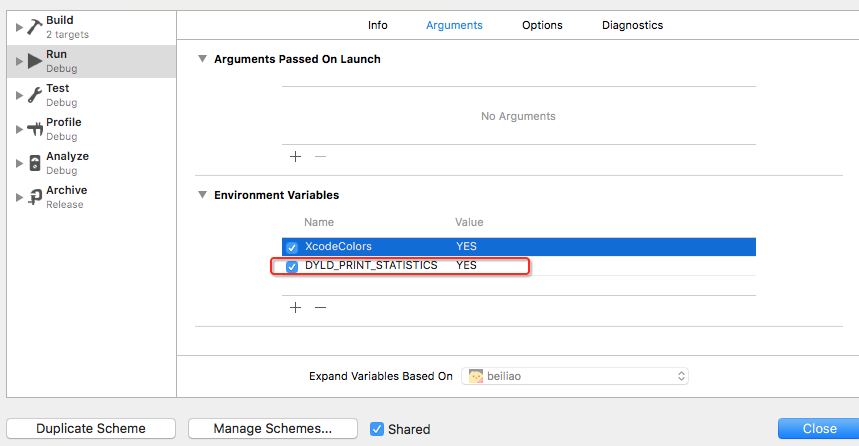The width and height of the screenshot is (859, 446).
Task: Open the Diagnostics tab
Action: point(632,25)
